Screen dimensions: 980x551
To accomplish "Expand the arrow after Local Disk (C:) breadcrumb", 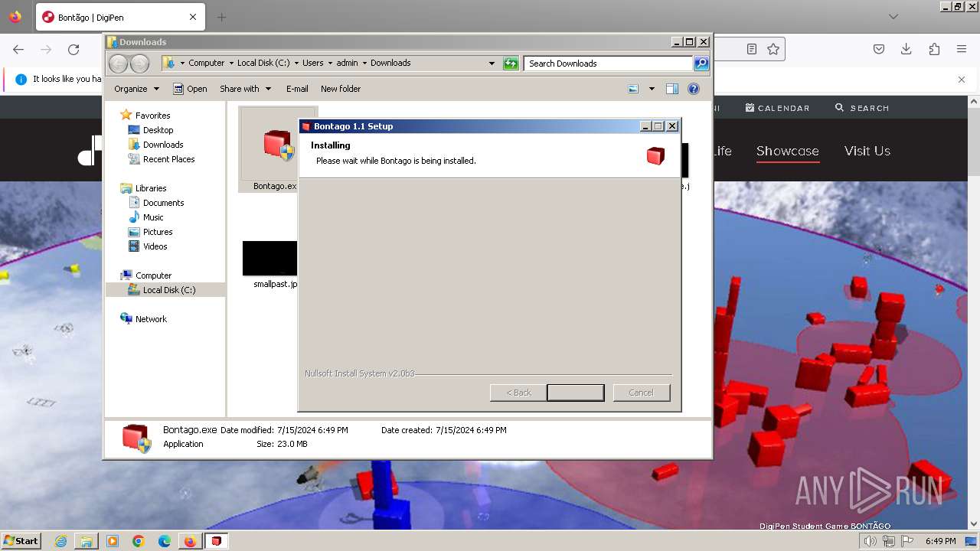I will (x=296, y=64).
